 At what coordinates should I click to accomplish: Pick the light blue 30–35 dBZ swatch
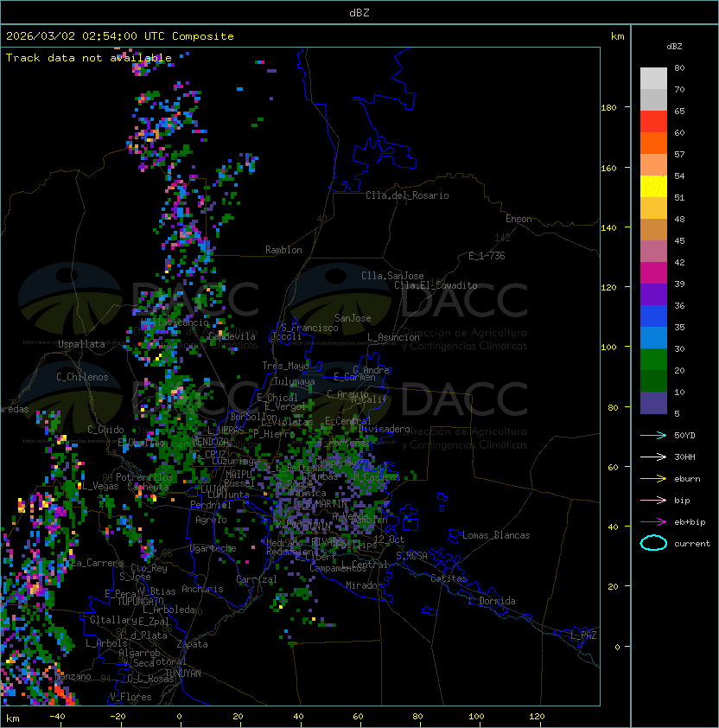click(653, 337)
